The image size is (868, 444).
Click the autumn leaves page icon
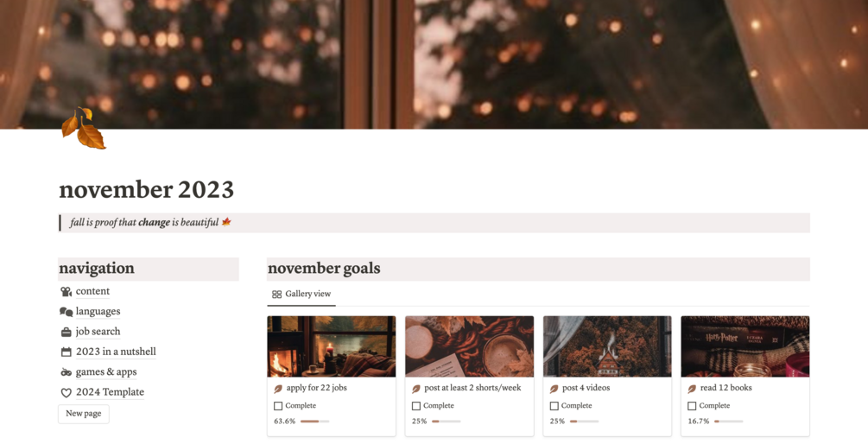tap(83, 129)
